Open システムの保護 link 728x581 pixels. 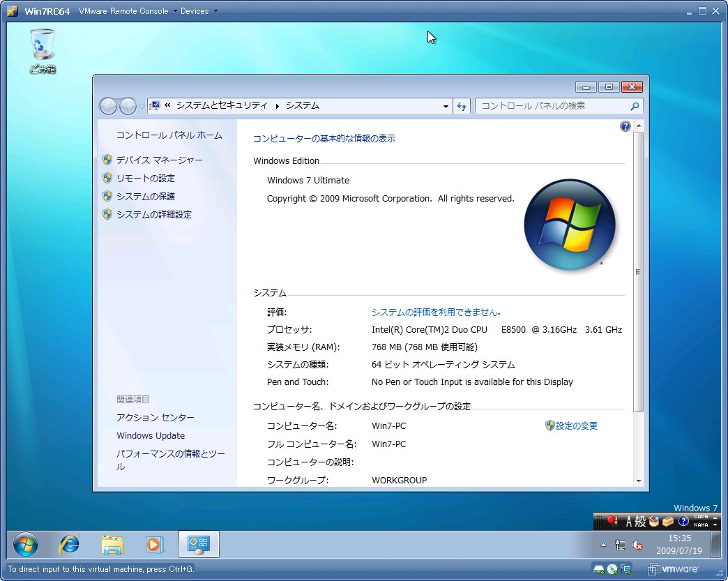coord(145,197)
